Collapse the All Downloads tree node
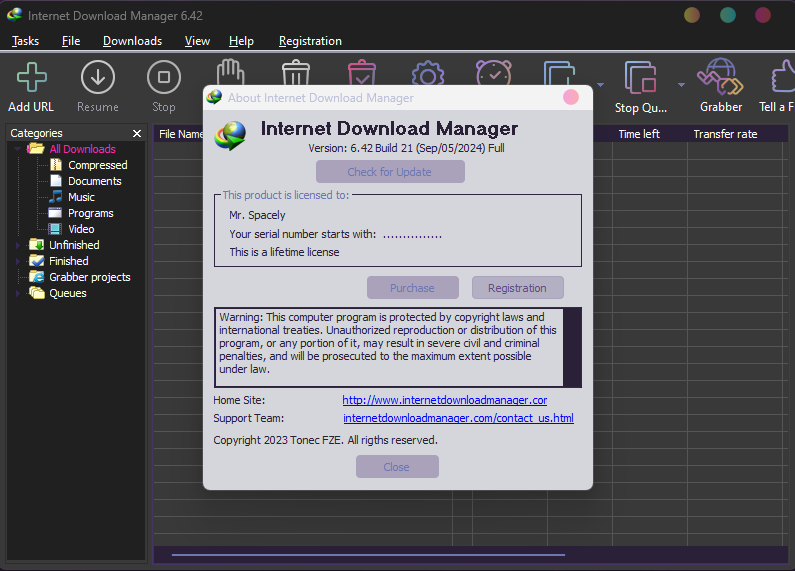 pyautogui.click(x=17, y=149)
